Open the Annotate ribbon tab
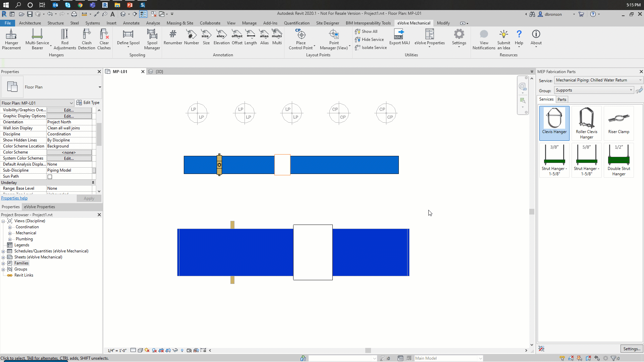The width and height of the screenshot is (644, 362). pos(131,23)
